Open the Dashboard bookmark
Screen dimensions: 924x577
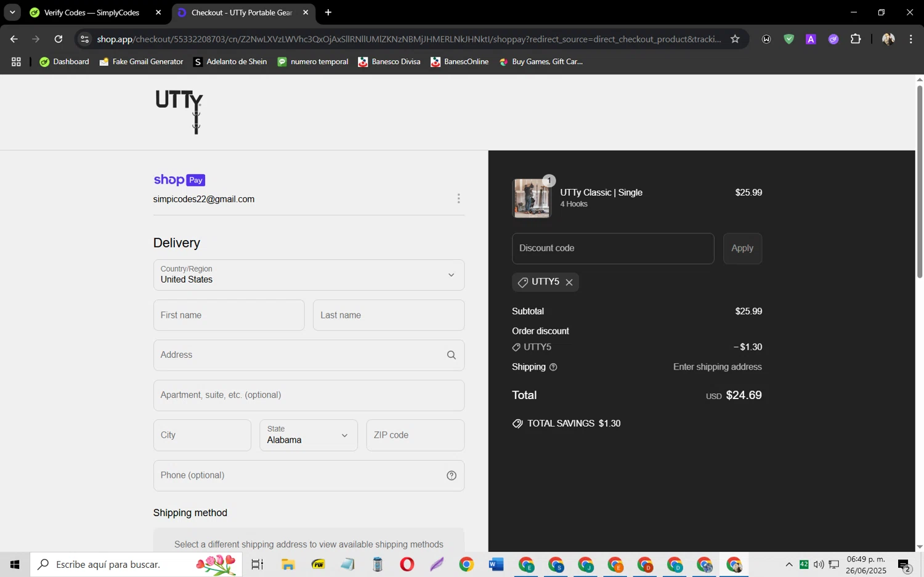pos(64,62)
